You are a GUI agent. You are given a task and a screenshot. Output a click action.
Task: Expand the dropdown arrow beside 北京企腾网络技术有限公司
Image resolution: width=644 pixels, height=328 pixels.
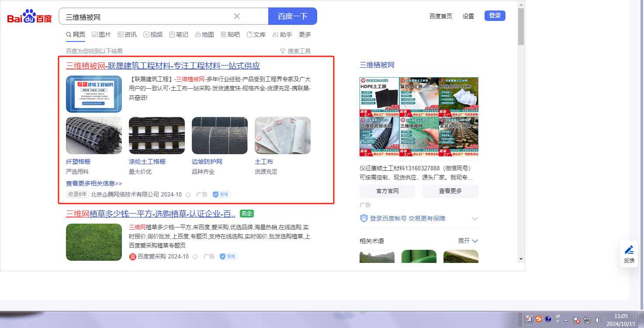tap(188, 195)
